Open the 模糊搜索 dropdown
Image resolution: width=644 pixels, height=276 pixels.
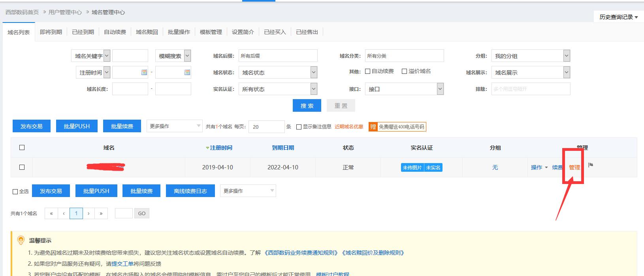[173, 56]
